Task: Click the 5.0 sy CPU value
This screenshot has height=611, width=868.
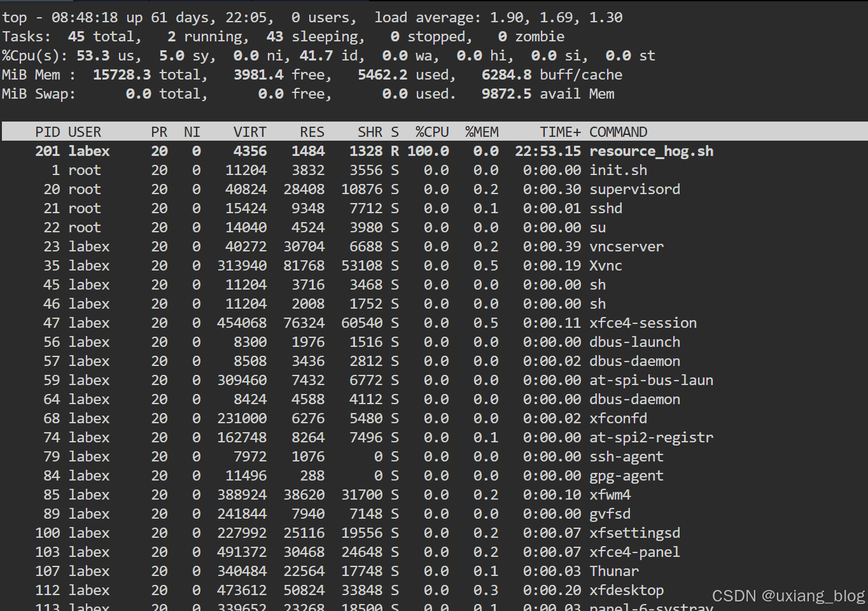Action: pyautogui.click(x=172, y=56)
